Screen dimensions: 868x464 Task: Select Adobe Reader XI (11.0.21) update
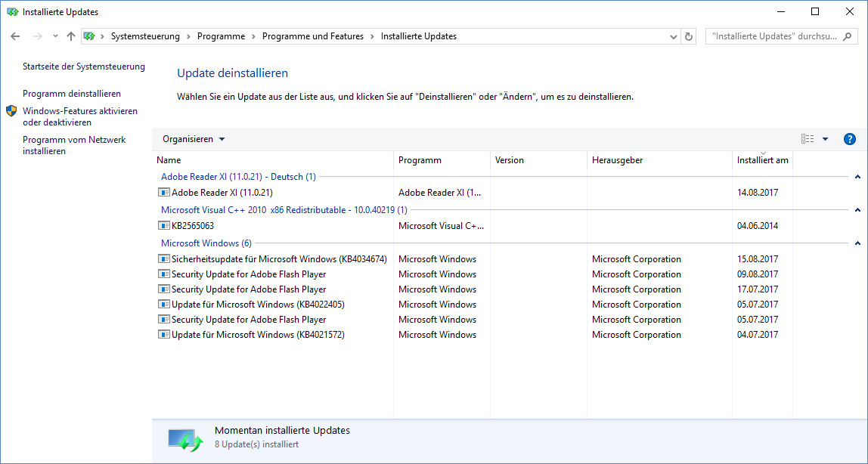click(222, 193)
